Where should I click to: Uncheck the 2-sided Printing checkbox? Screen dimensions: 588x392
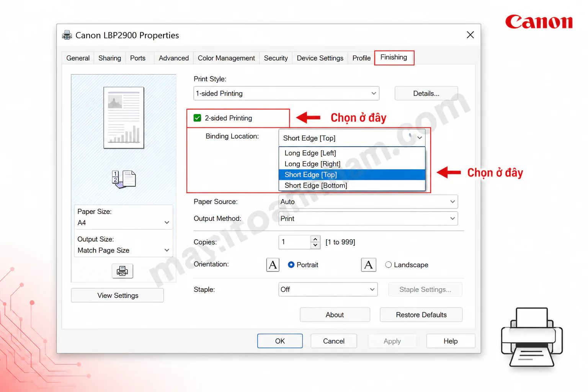click(198, 118)
